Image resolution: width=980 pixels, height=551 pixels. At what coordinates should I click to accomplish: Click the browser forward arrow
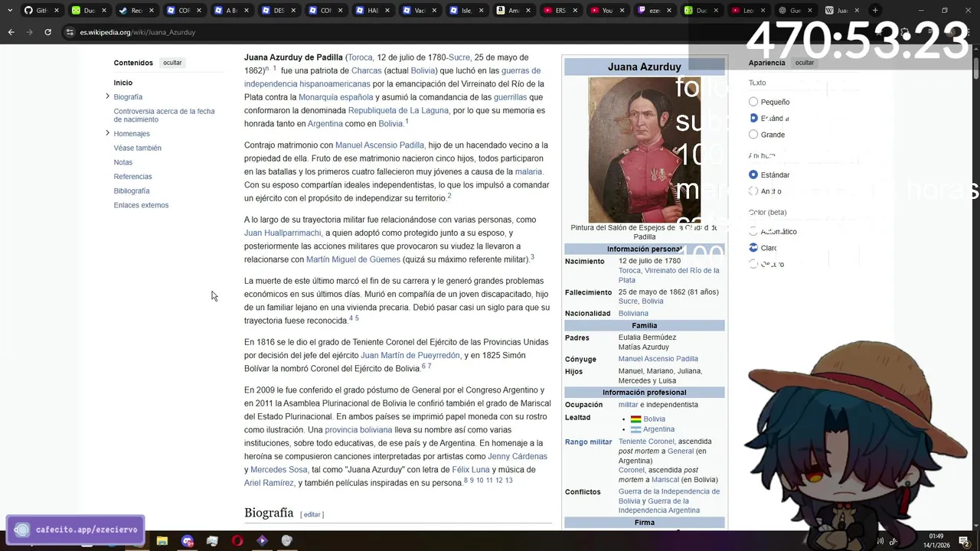29,32
